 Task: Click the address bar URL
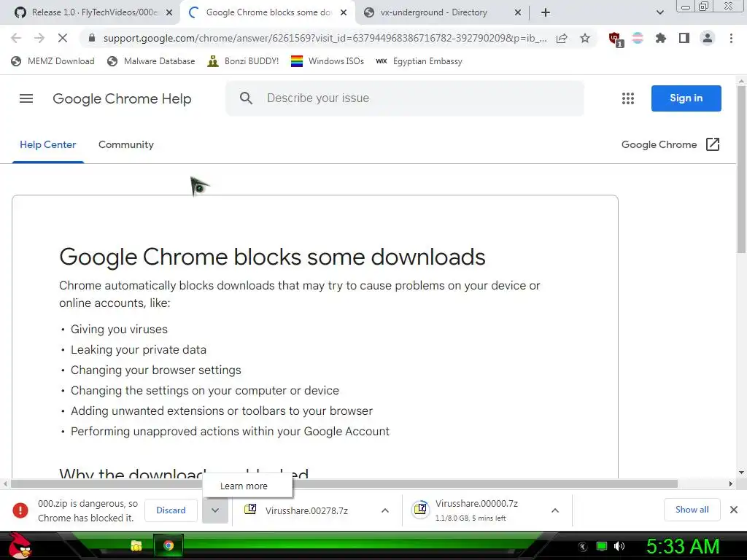(325, 38)
